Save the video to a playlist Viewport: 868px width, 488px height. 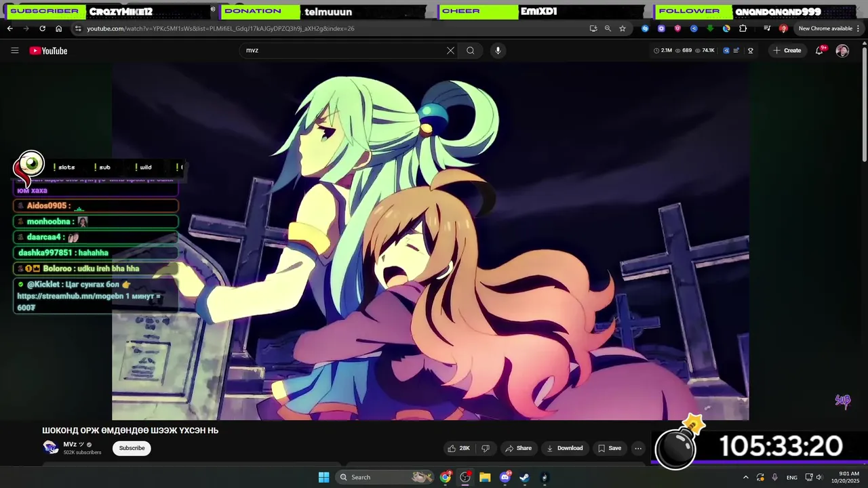pos(610,448)
